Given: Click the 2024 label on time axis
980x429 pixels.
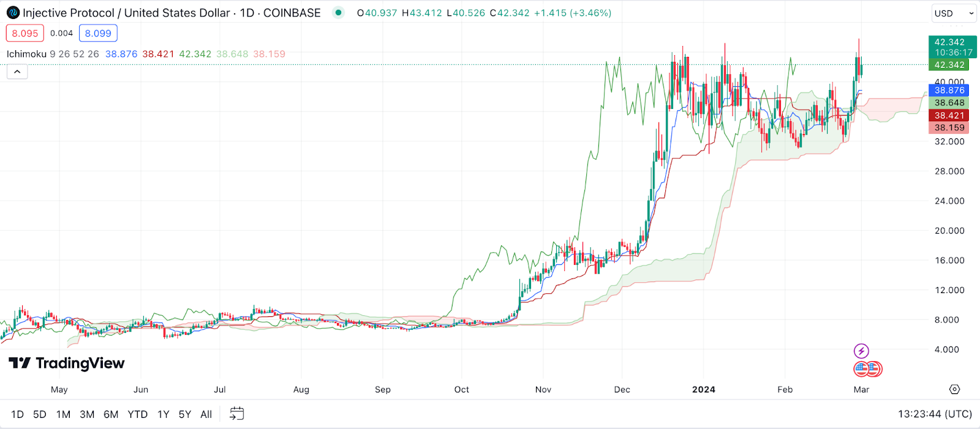Looking at the screenshot, I should [x=704, y=389].
